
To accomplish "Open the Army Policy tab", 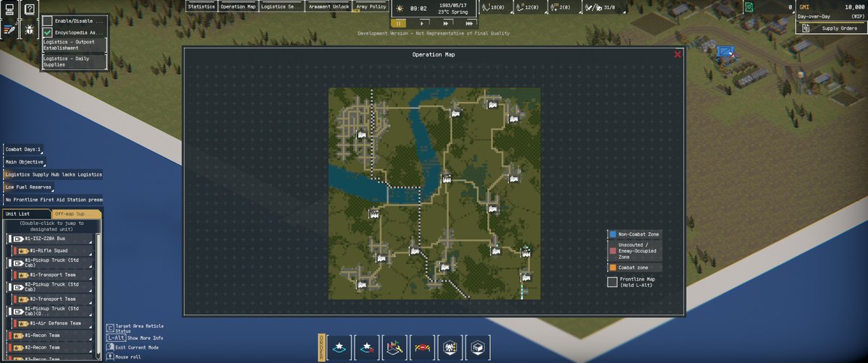I will tap(371, 7).
